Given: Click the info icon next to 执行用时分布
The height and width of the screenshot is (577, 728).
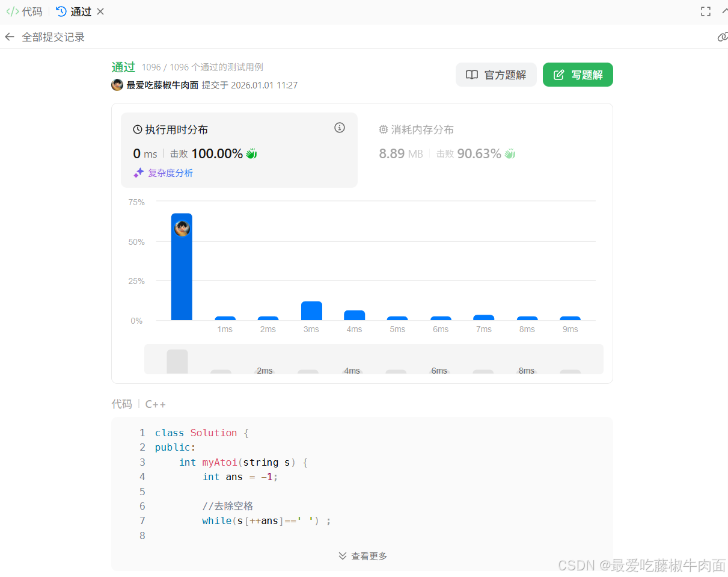Looking at the screenshot, I should 339,128.
